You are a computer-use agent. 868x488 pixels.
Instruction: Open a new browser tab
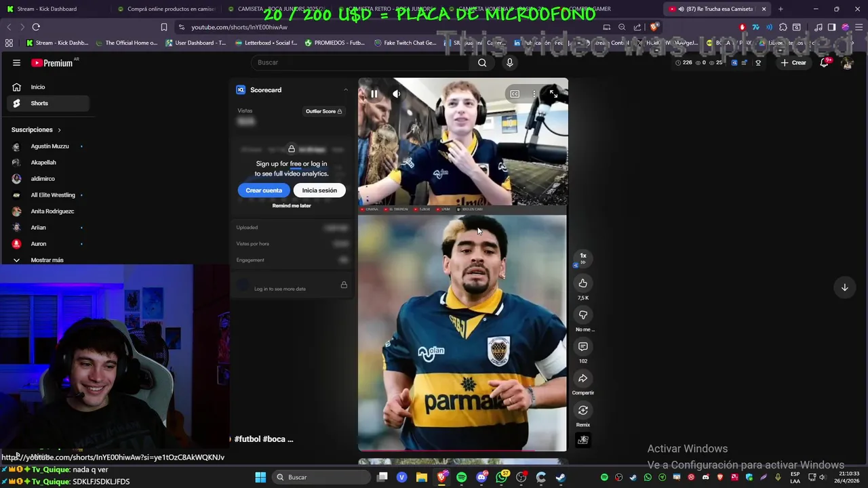pos(781,9)
